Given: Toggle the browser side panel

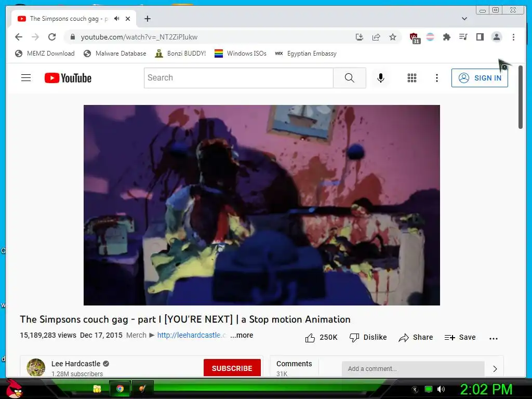Looking at the screenshot, I should [480, 37].
